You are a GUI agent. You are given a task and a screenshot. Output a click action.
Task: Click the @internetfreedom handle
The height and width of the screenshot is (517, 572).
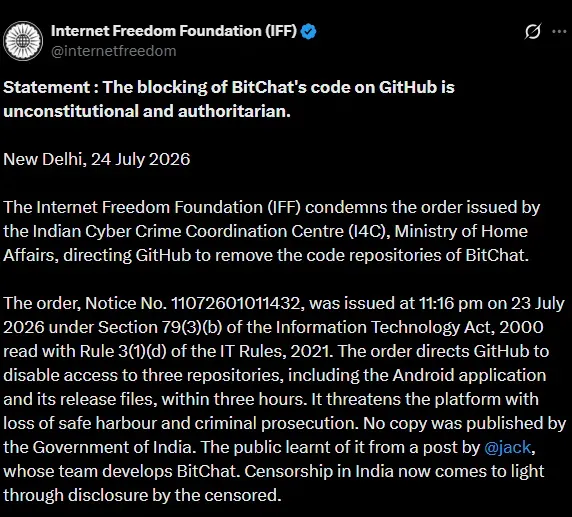coord(114,51)
